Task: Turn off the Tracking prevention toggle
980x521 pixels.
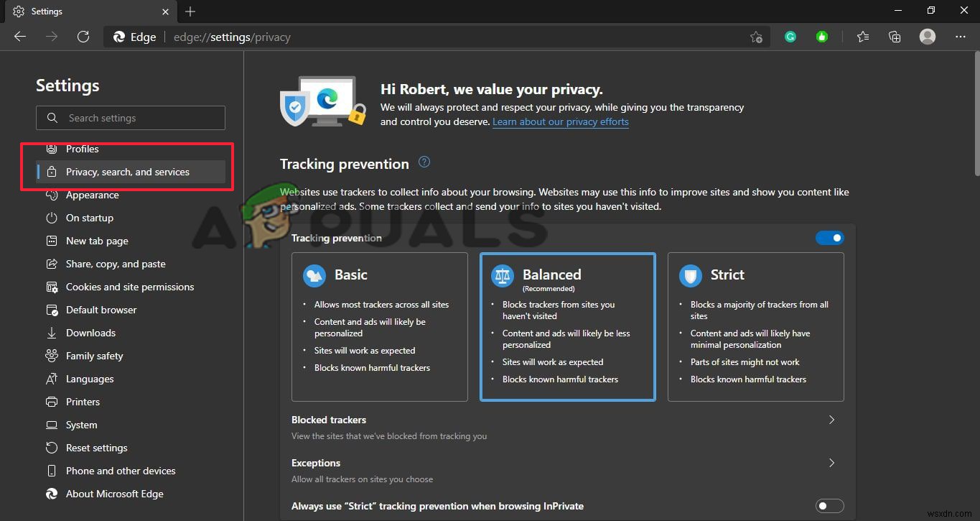Action: (x=830, y=237)
